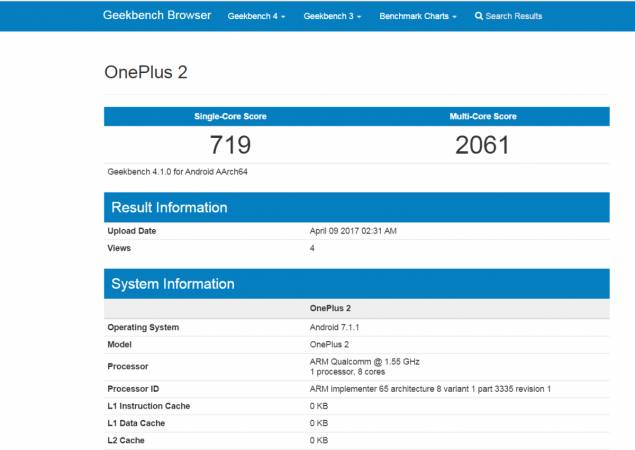Open the Benchmark Charts dropdown
The image size is (635, 450).
coord(418,16)
